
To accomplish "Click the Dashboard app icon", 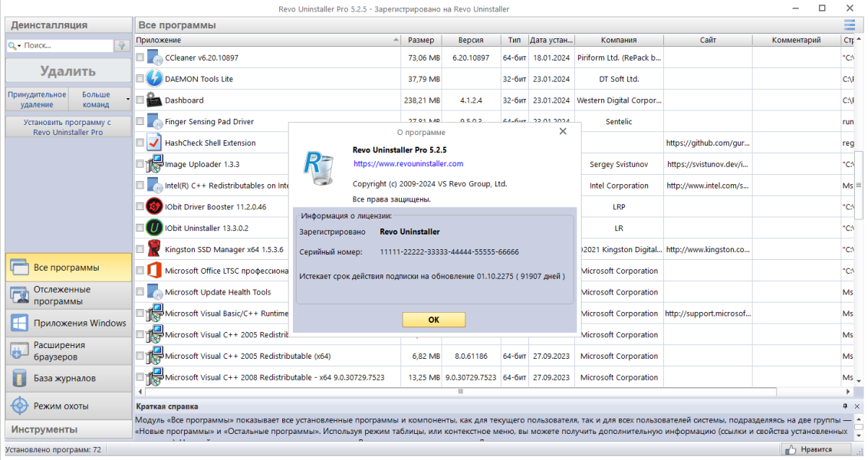I will pos(154,100).
